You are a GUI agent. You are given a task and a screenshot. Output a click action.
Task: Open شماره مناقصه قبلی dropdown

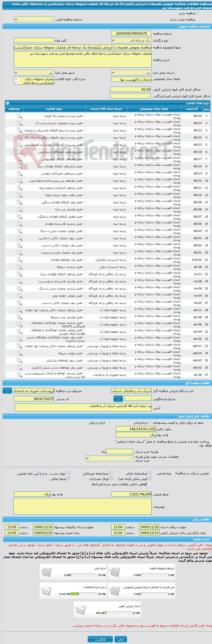tap(34, 19)
